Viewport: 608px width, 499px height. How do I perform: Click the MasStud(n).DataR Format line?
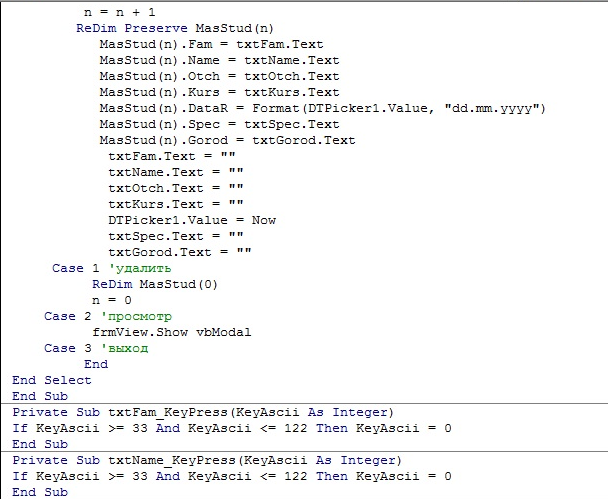tap(323, 108)
